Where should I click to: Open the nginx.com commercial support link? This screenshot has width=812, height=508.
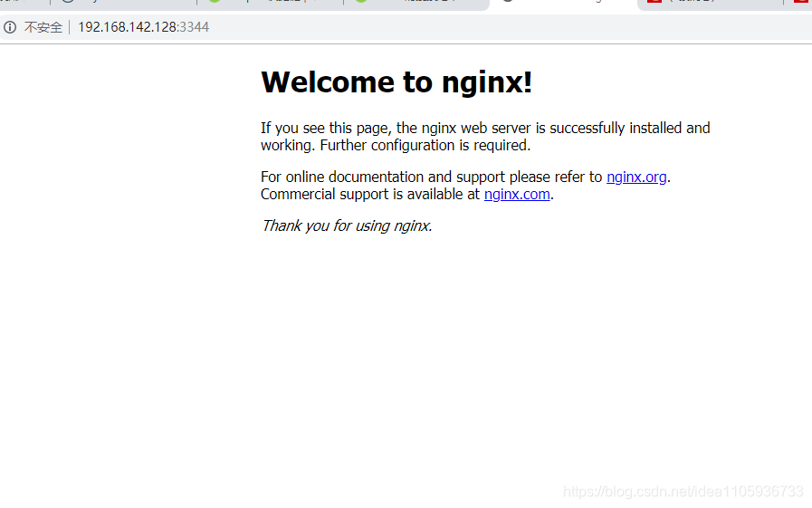(517, 194)
